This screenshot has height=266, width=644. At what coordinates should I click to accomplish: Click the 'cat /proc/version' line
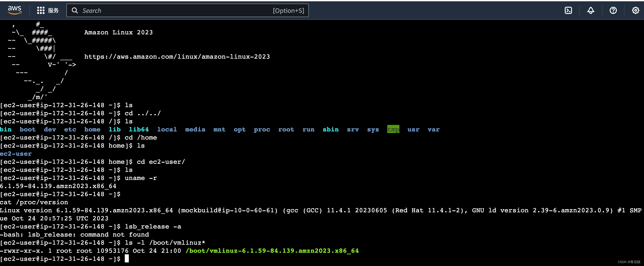[x=34, y=202]
